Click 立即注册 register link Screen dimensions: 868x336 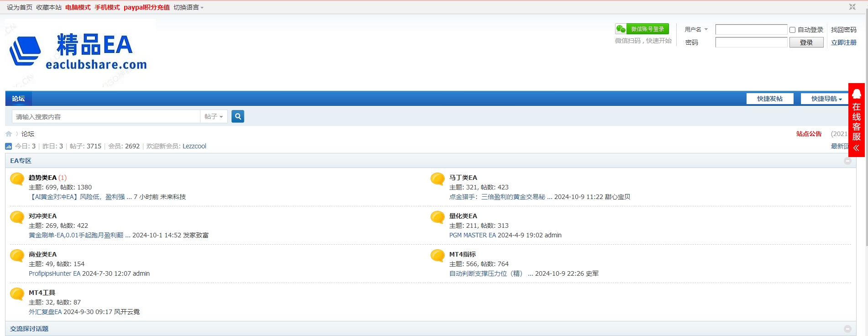click(844, 42)
